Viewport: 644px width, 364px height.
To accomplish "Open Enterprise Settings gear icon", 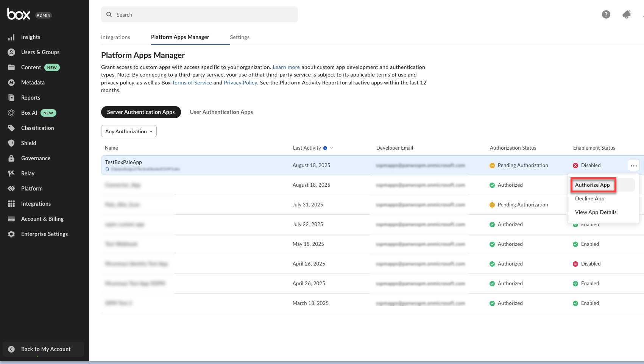I will pos(11,234).
